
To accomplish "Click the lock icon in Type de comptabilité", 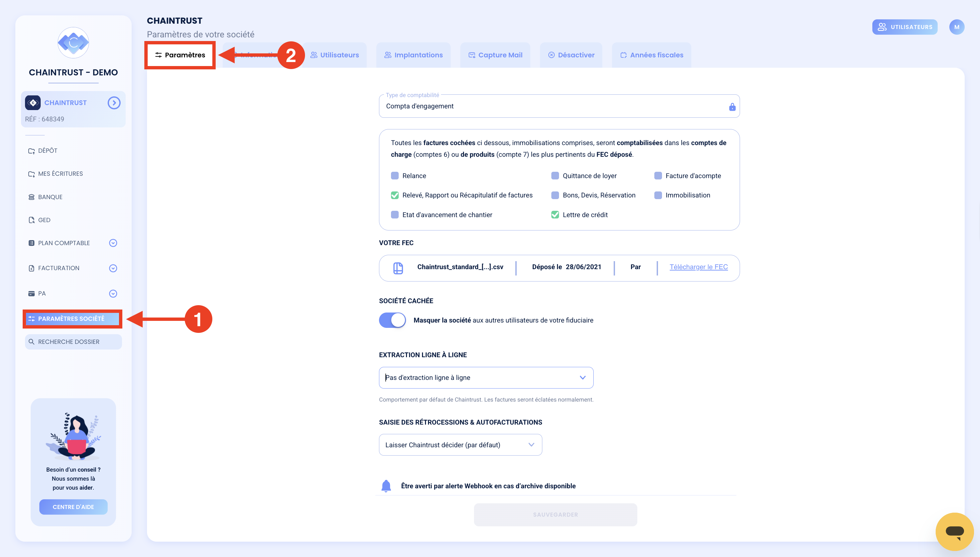I will coord(732,107).
